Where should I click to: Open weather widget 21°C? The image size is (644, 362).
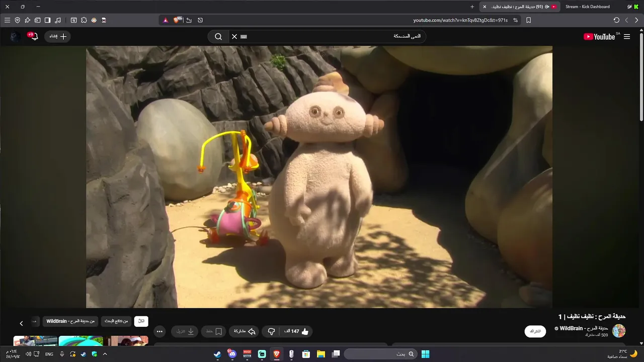(622, 354)
